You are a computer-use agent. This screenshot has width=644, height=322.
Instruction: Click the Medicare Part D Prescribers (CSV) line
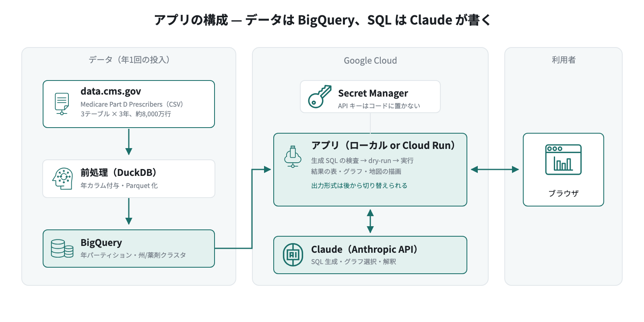pos(132,104)
